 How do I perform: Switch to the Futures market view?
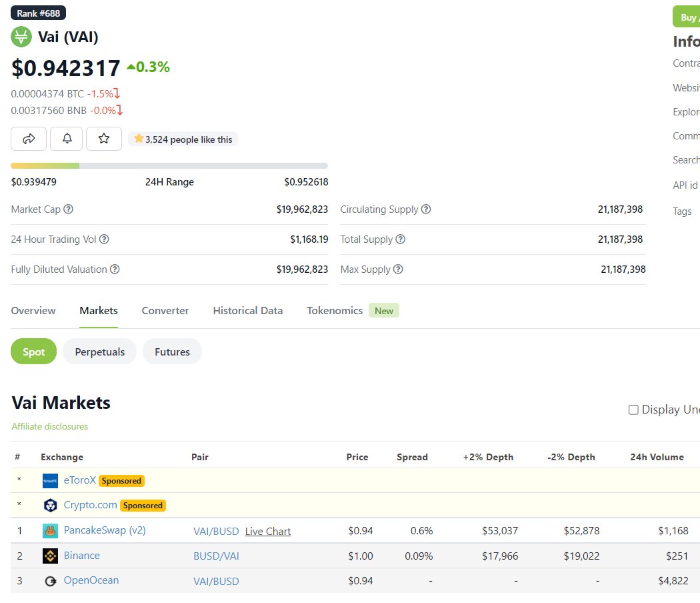172,352
